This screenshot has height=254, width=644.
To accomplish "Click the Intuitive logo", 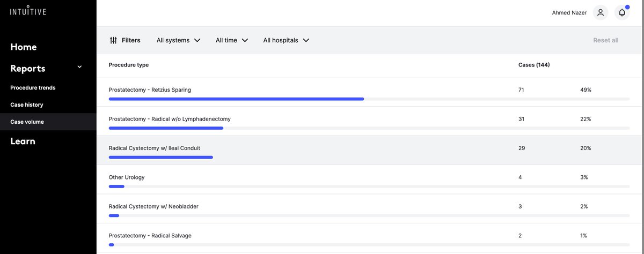I will [28, 11].
